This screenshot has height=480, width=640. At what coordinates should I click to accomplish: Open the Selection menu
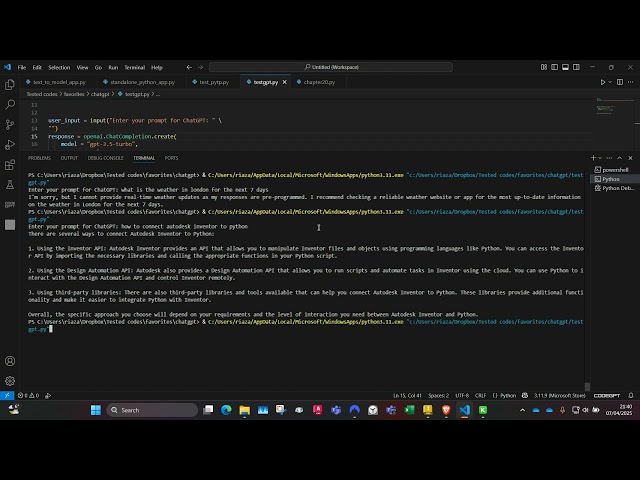pos(59,67)
